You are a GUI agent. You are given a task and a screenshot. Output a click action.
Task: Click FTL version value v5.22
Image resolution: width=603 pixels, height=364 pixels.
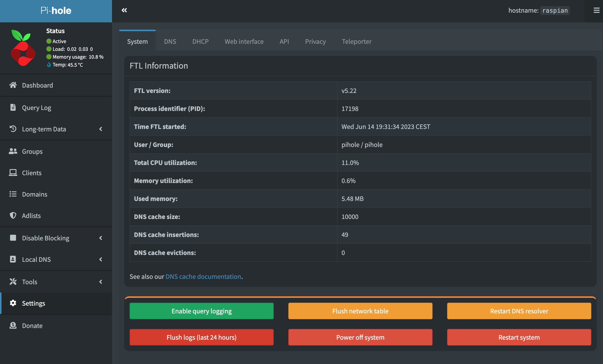349,91
